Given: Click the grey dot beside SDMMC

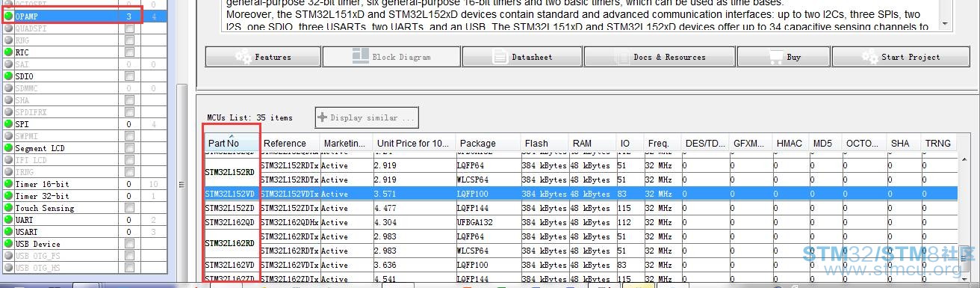Looking at the screenshot, I should [8, 88].
